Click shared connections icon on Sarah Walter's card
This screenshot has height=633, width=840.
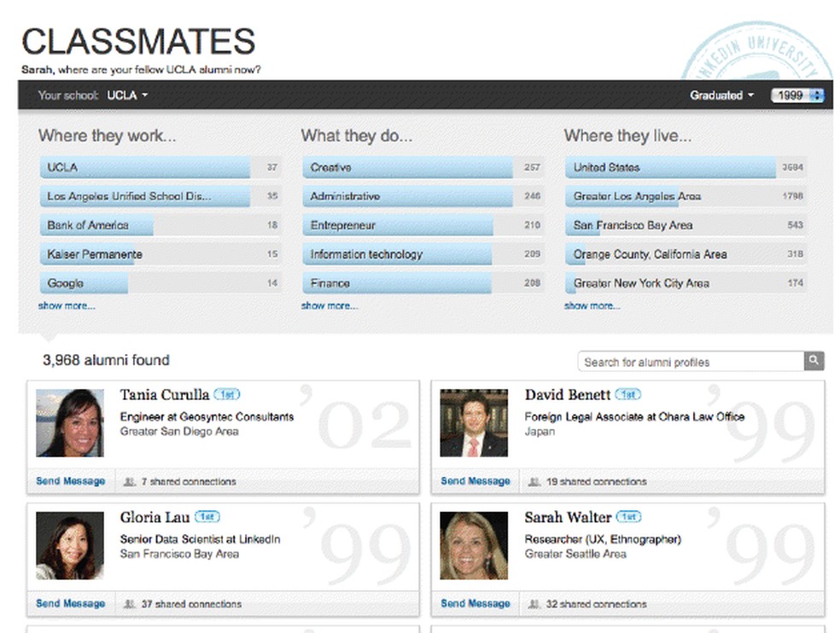coord(534,604)
